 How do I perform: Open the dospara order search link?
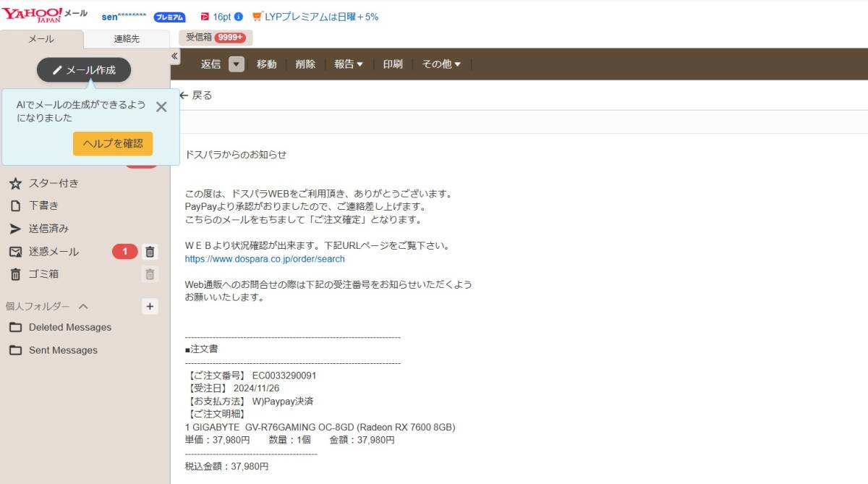(x=265, y=258)
